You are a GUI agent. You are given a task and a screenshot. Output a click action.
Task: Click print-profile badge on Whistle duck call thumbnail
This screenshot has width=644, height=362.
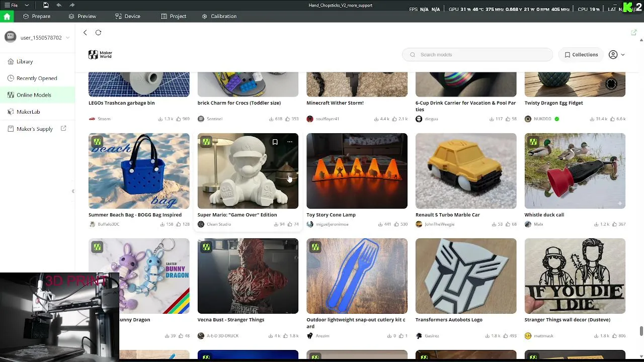[533, 142]
